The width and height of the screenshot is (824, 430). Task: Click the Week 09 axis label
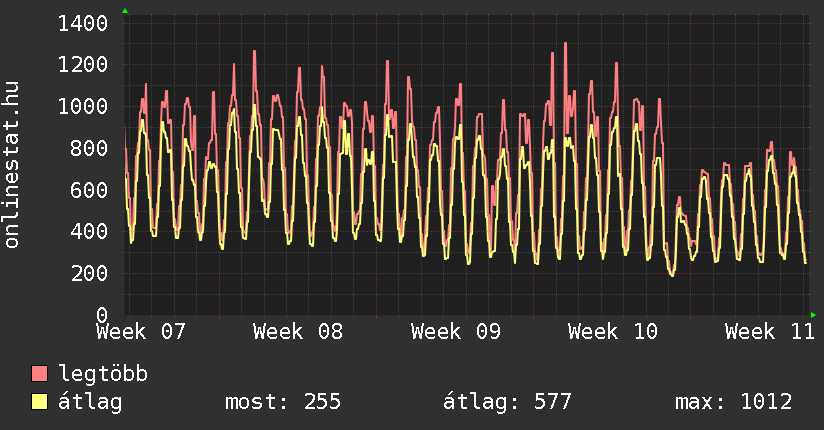click(455, 331)
